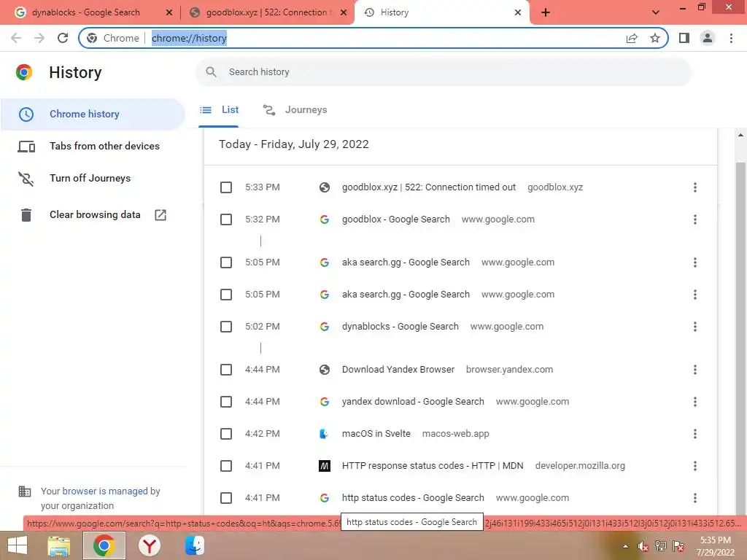Go forward using the forward arrow
Viewport: 747px width, 560px height.
tap(39, 38)
